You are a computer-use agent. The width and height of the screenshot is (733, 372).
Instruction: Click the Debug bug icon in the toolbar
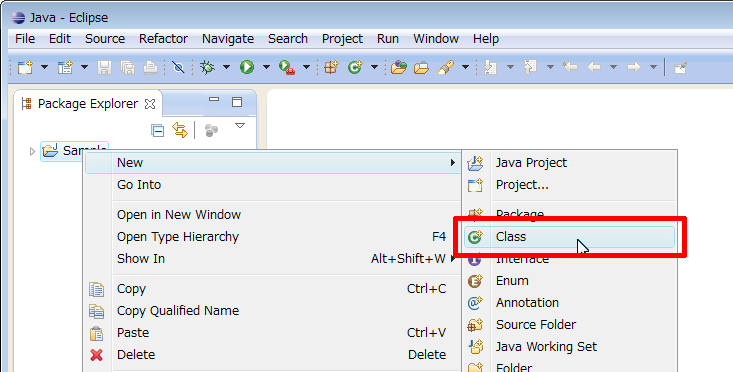(207, 67)
